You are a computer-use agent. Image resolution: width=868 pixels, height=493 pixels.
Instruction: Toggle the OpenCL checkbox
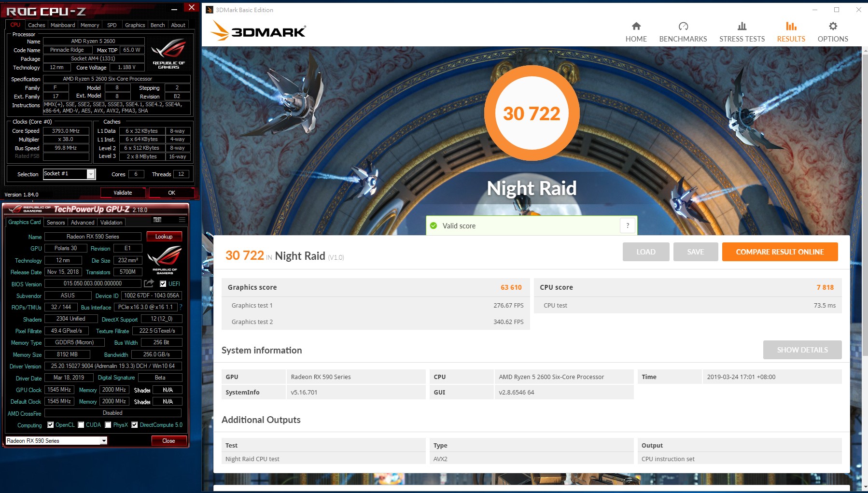50,425
